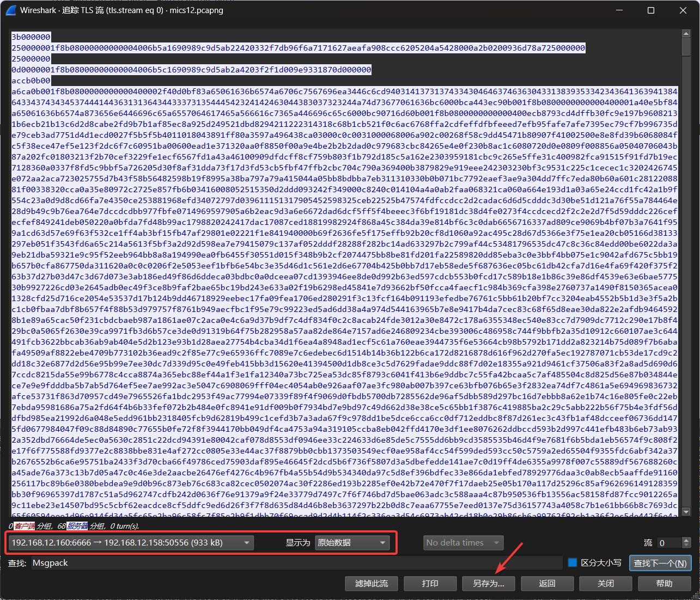
Task: Click the 另存为... button
Action: [x=489, y=583]
